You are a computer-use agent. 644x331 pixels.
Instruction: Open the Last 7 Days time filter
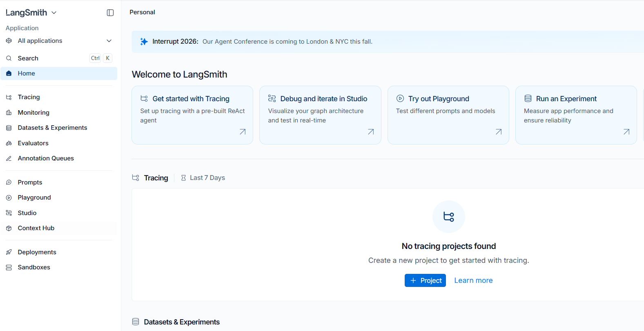click(203, 178)
